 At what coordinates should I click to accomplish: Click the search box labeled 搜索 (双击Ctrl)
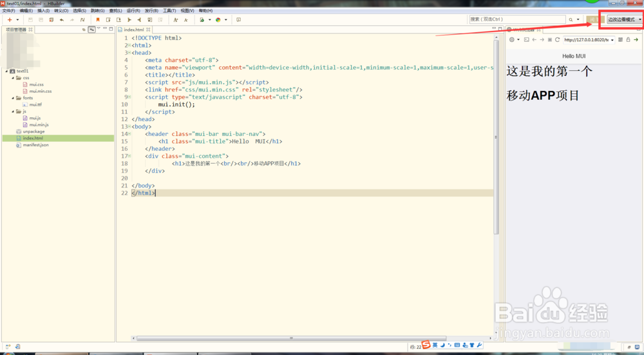pyautogui.click(x=518, y=19)
